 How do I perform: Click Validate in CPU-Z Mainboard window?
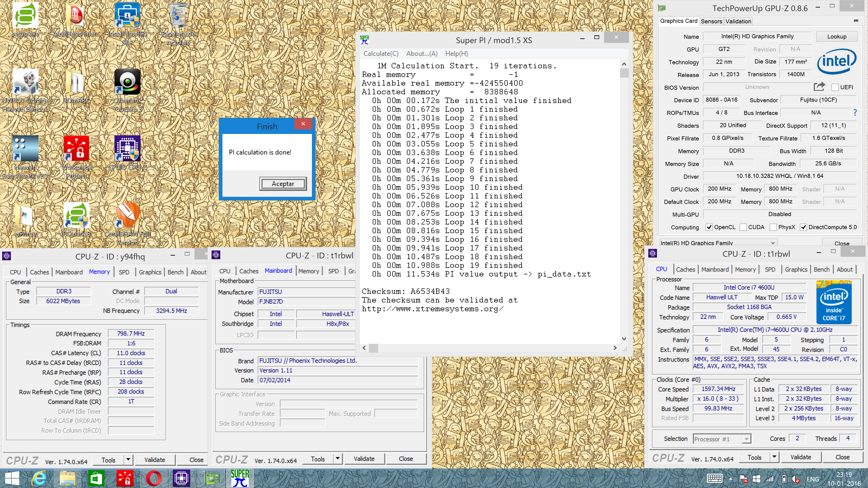coord(364,459)
